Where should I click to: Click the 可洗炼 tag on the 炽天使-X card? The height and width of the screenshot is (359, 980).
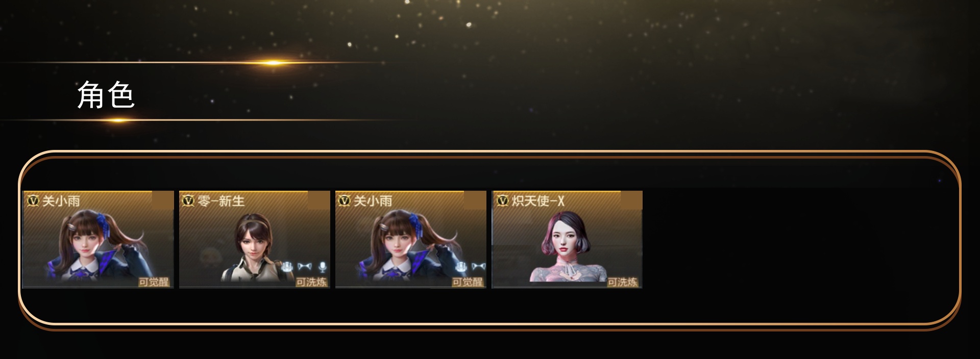622,282
